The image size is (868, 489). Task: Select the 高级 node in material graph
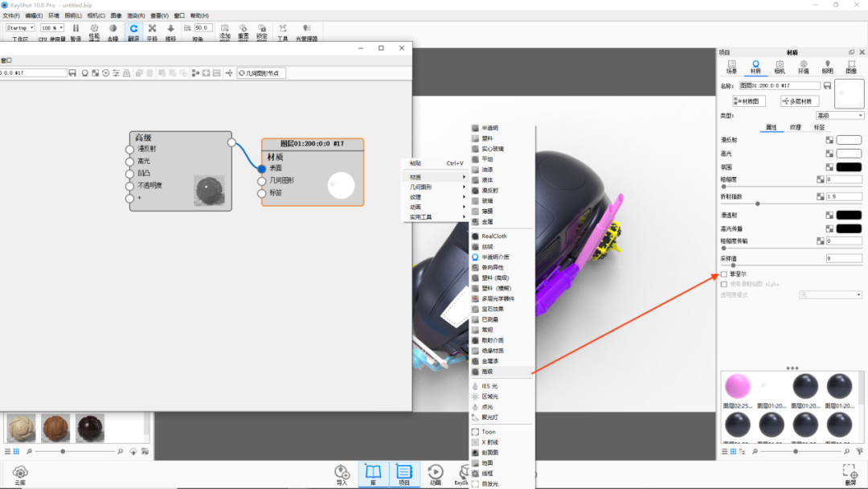click(x=181, y=171)
